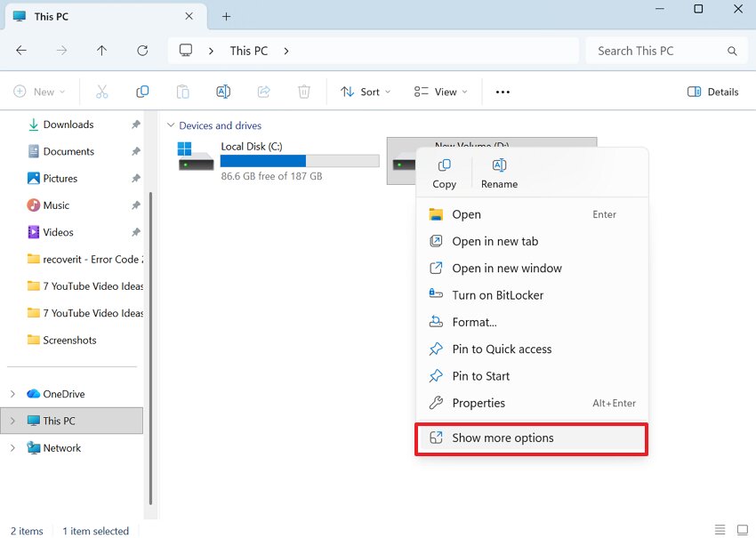
Task: Open the Sort dropdown
Action: click(x=365, y=92)
